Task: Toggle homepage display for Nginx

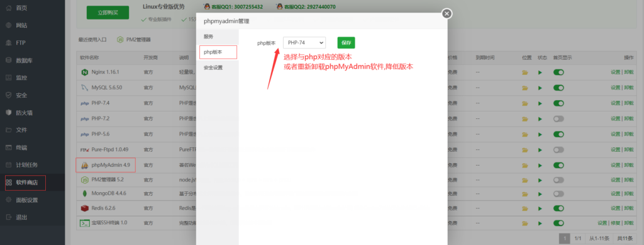Action: tap(558, 72)
